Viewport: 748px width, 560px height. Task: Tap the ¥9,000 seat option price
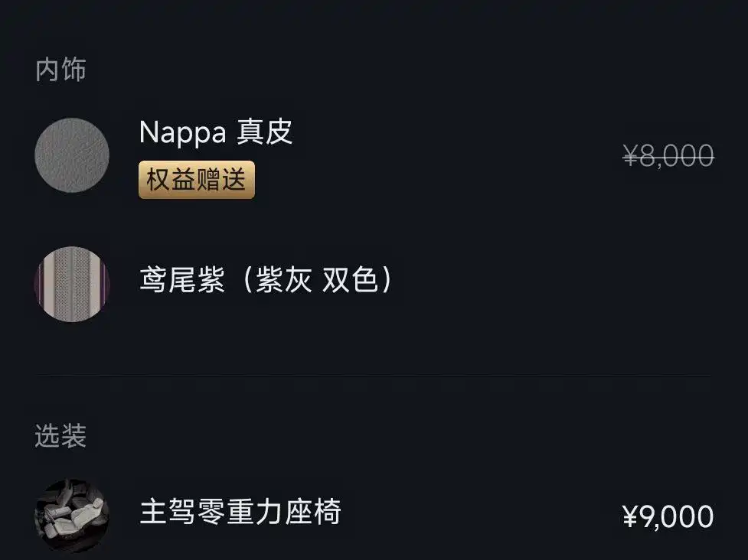point(668,516)
